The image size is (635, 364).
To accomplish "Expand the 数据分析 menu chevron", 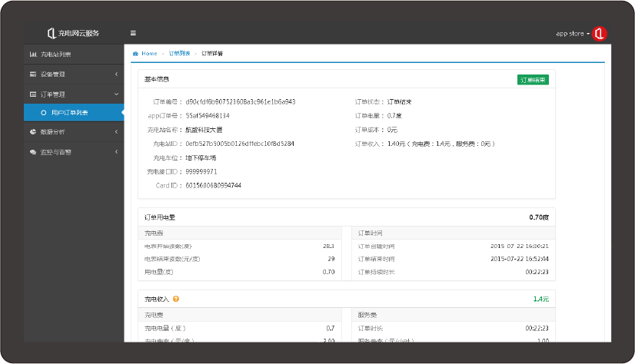I will coord(116,132).
